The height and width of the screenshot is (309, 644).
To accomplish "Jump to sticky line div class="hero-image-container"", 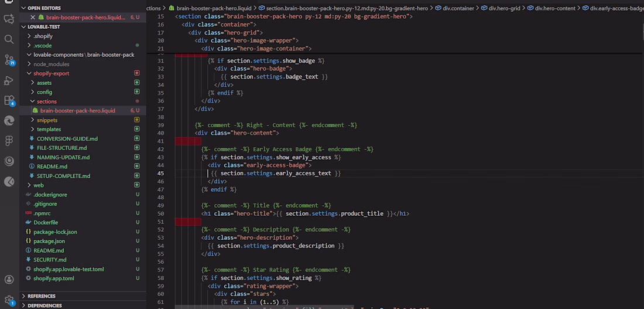I will point(256,49).
